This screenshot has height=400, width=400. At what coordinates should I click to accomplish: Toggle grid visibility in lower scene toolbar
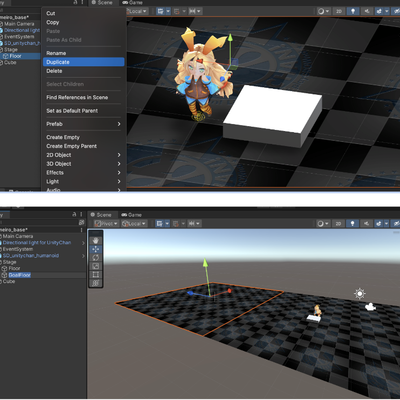160,223
